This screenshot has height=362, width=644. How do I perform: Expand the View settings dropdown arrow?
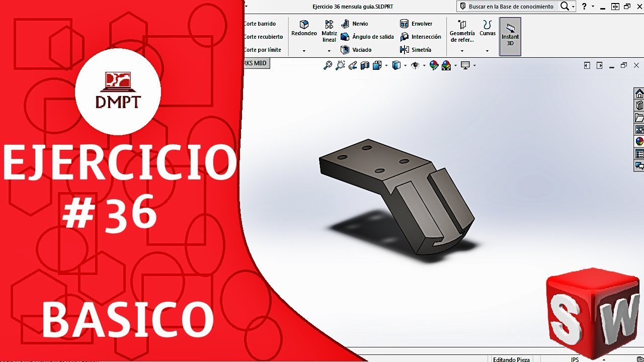point(474,65)
